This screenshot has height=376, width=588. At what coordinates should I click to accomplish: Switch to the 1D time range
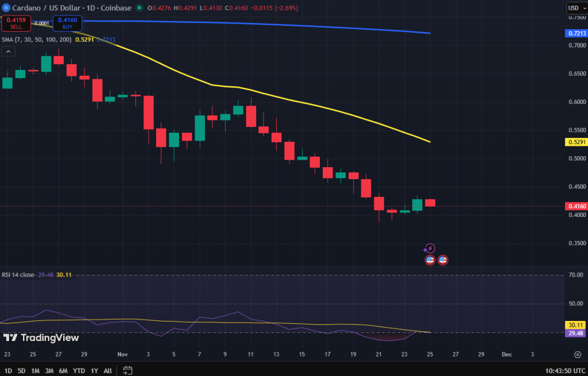pyautogui.click(x=8, y=371)
